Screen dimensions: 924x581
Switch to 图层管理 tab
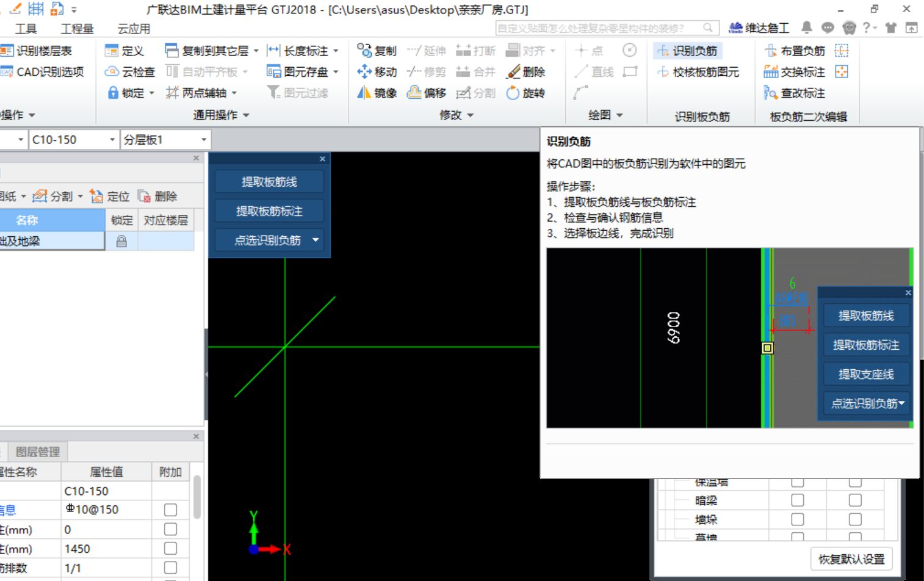tap(37, 452)
